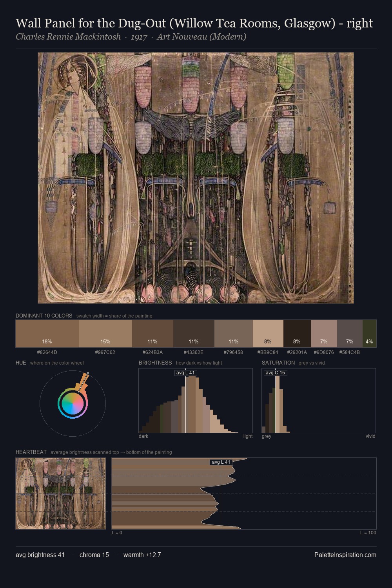This screenshot has width=392, height=588.
Task: Click the L = 0 axis label
Action: [117, 533]
